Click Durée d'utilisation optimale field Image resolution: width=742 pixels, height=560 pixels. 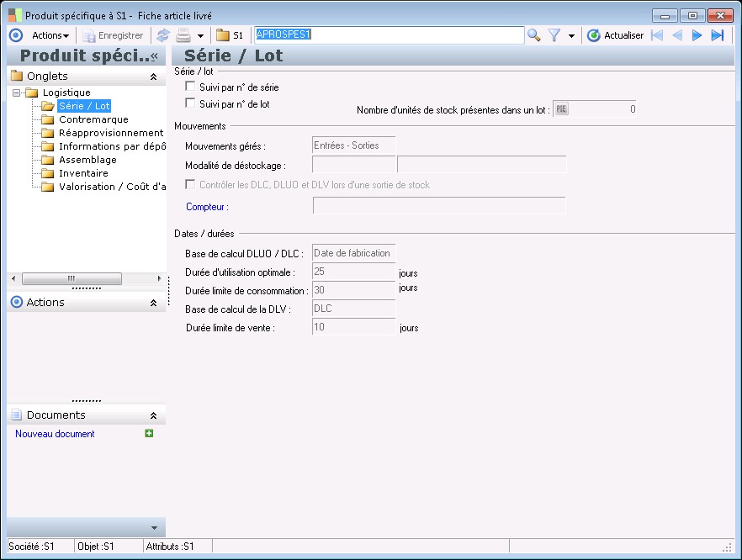[353, 272]
